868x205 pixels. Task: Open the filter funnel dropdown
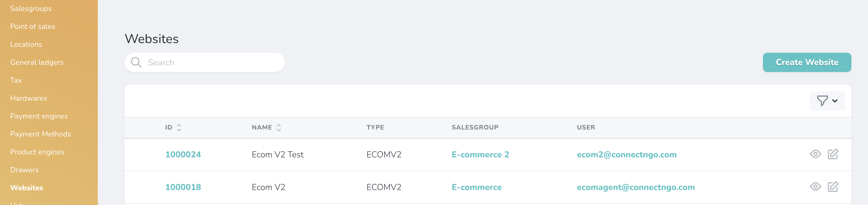point(827,100)
